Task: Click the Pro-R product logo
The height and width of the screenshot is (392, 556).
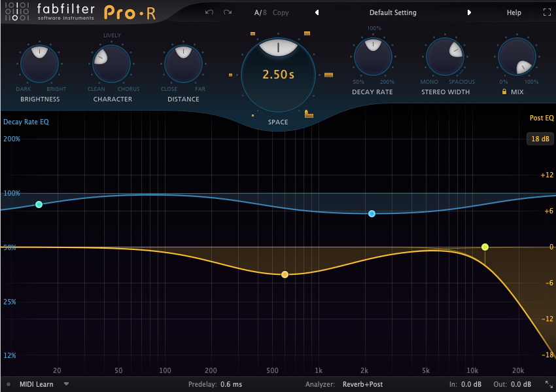Action: coord(130,13)
